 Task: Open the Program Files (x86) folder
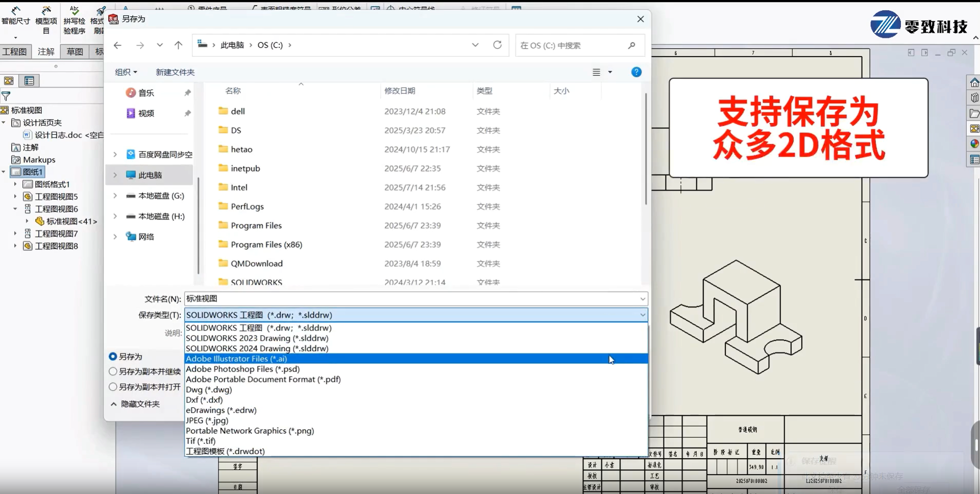click(x=266, y=244)
